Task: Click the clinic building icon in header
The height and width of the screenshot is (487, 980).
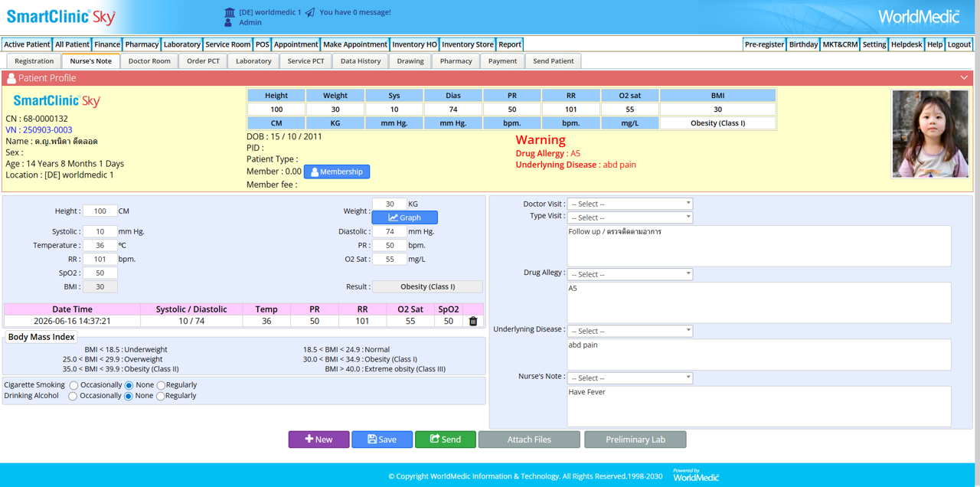Action: (229, 12)
